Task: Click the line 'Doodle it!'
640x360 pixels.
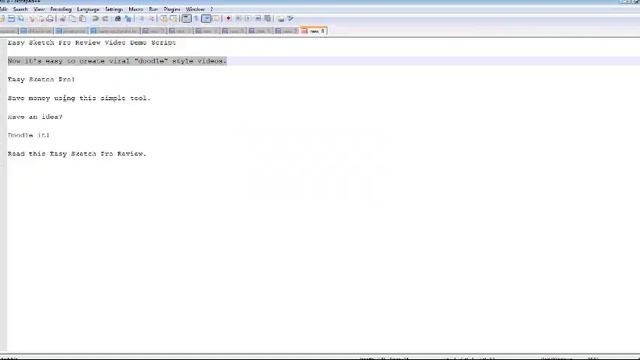Action: tap(29, 135)
